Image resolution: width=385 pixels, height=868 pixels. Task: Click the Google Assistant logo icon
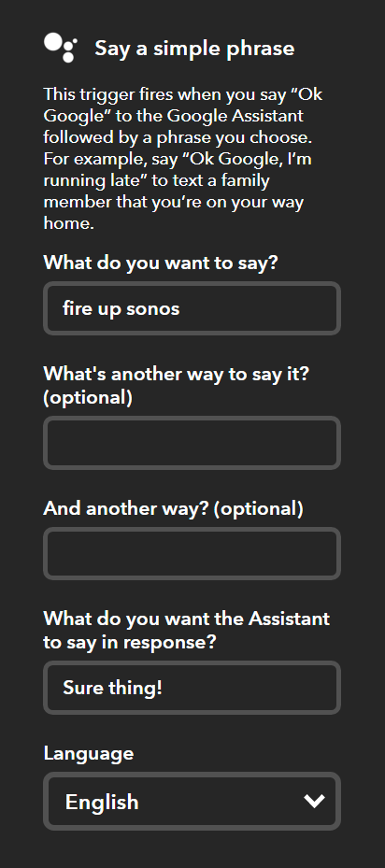click(x=61, y=48)
